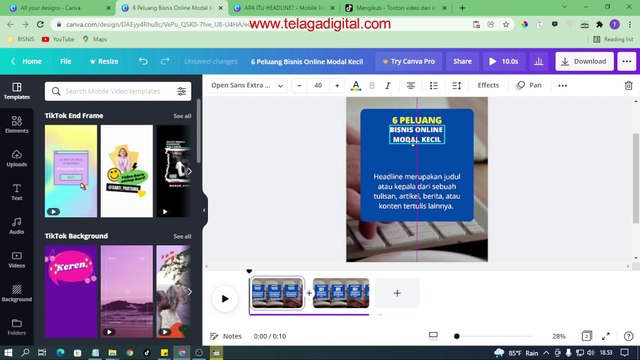The width and height of the screenshot is (640, 360).
Task: Open the text color picker
Action: point(356,85)
